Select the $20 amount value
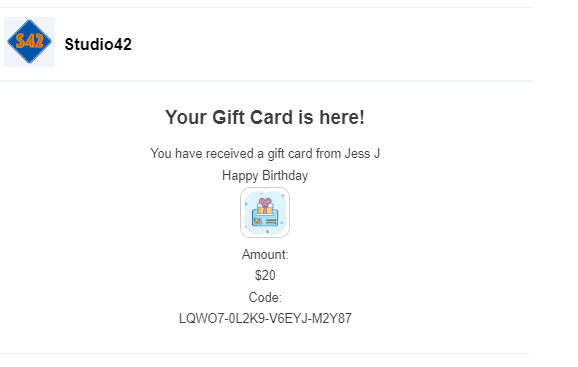 (265, 275)
